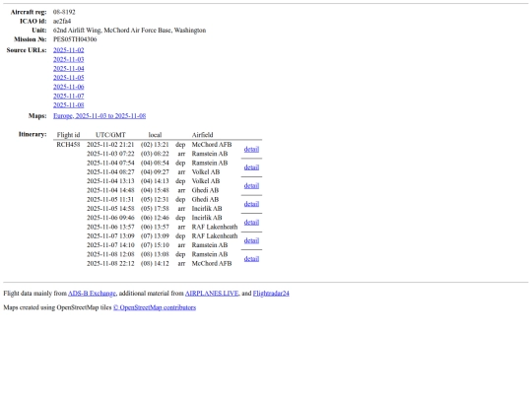Select local time (07) 15:10
The height and width of the screenshot is (399, 532).
point(155,245)
